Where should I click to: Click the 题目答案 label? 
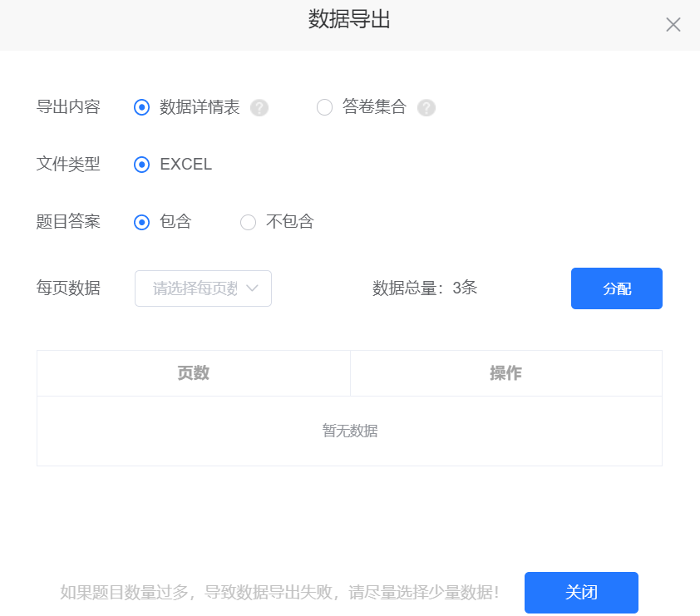pos(68,221)
